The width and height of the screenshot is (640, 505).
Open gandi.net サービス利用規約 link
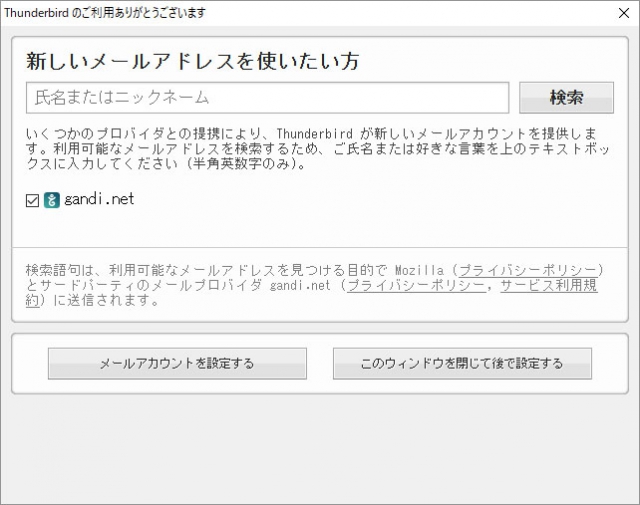coord(549,285)
